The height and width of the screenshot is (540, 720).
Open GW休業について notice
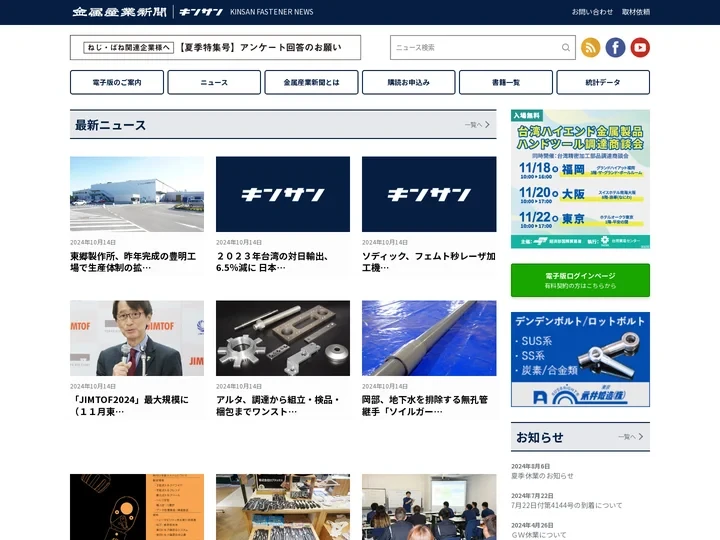tap(539, 535)
